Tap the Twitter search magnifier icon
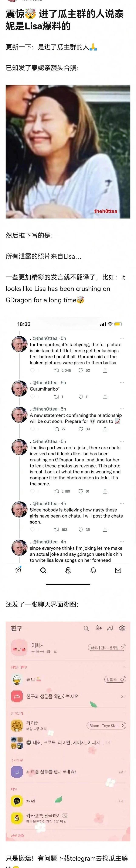136x868 pixels. click(x=43, y=570)
